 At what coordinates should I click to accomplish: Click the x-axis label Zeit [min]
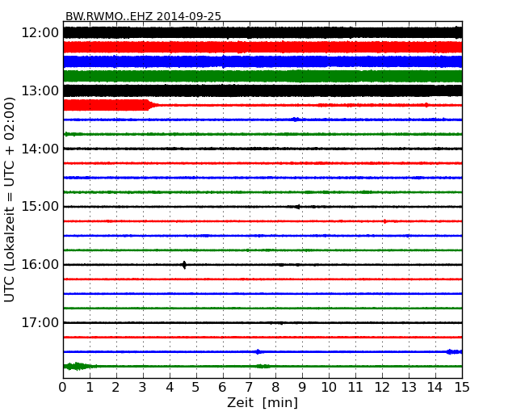[x=262, y=402]
